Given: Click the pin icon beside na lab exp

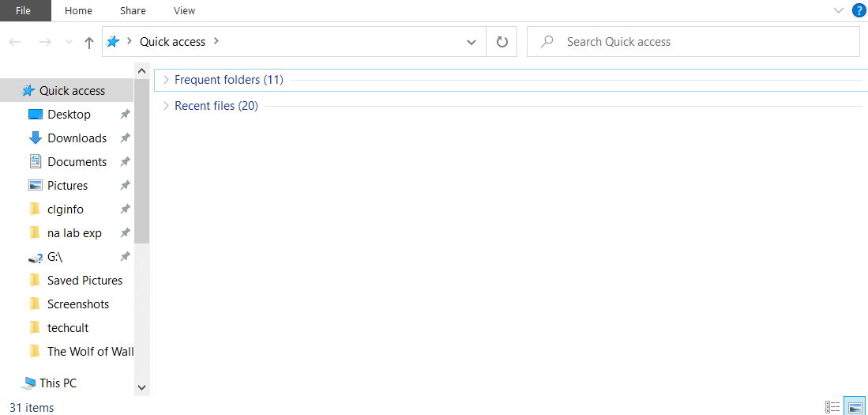Looking at the screenshot, I should coord(125,233).
